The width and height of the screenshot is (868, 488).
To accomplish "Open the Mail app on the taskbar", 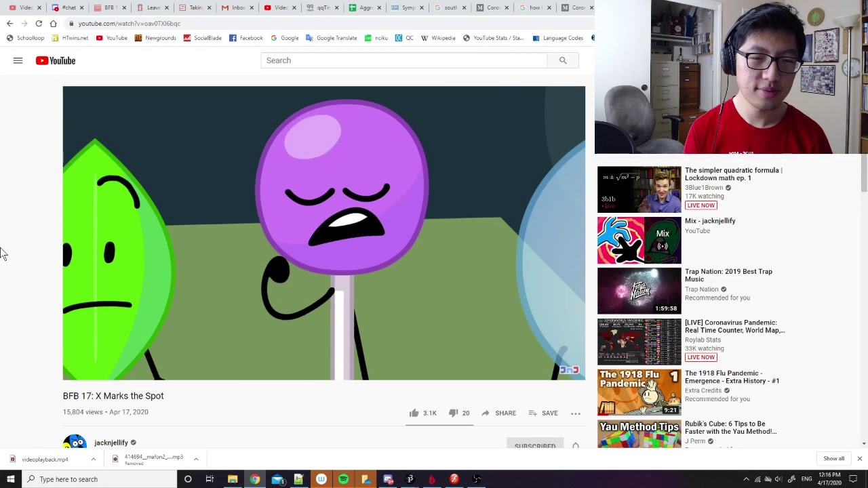I will [277, 479].
